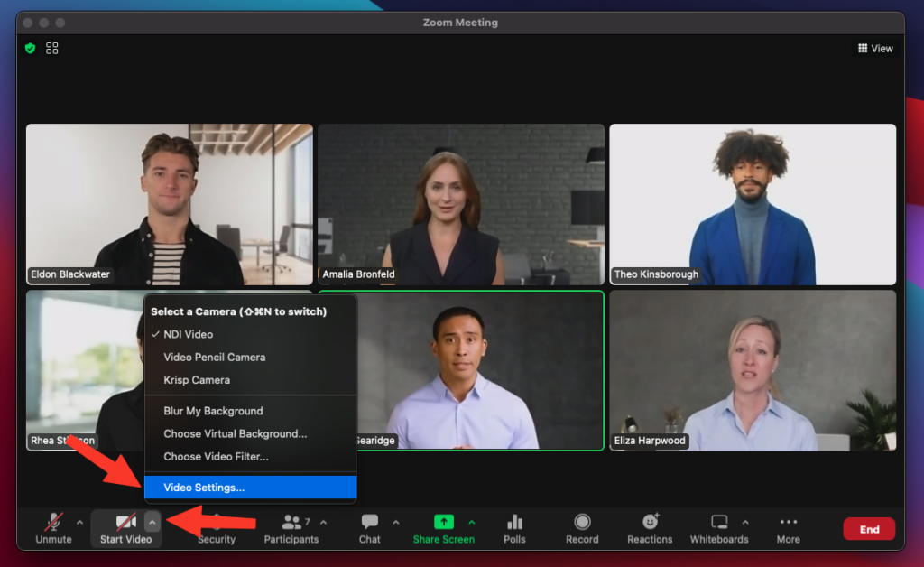Screen dimensions: 924x567
Task: Select Theo Kinsborough's video tile
Action: [753, 204]
